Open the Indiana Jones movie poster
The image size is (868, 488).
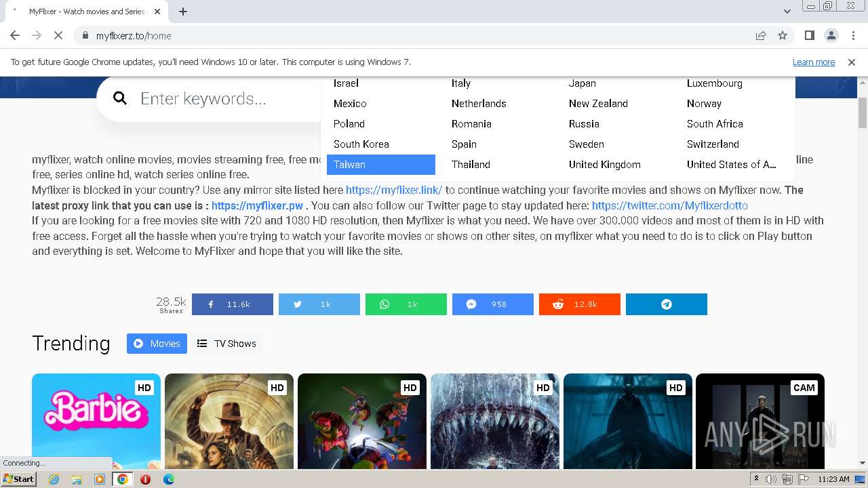[229, 421]
